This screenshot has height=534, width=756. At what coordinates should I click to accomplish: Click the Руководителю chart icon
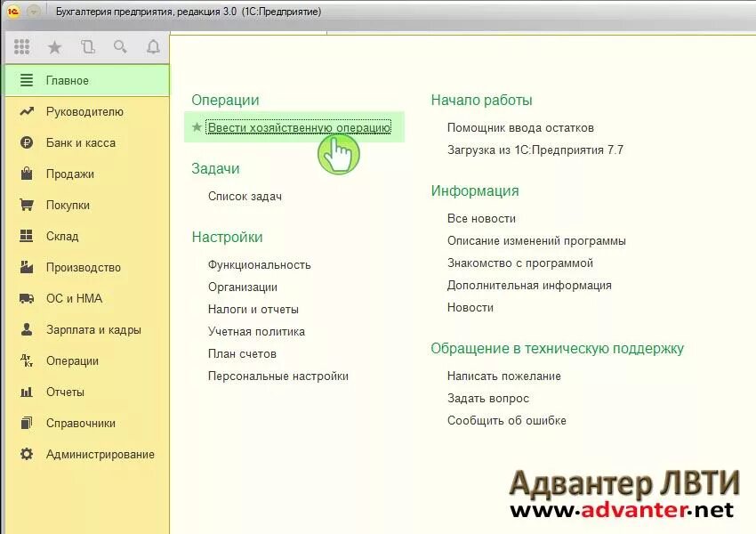pos(27,111)
